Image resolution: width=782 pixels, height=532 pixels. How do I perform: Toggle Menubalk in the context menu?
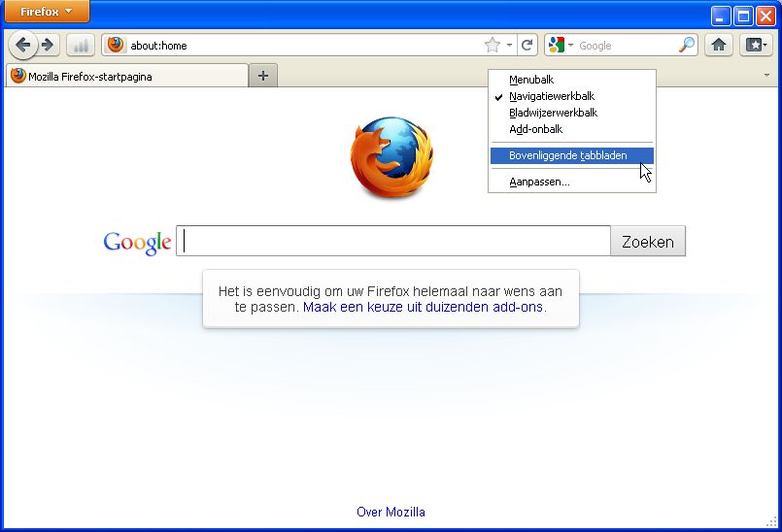530,80
